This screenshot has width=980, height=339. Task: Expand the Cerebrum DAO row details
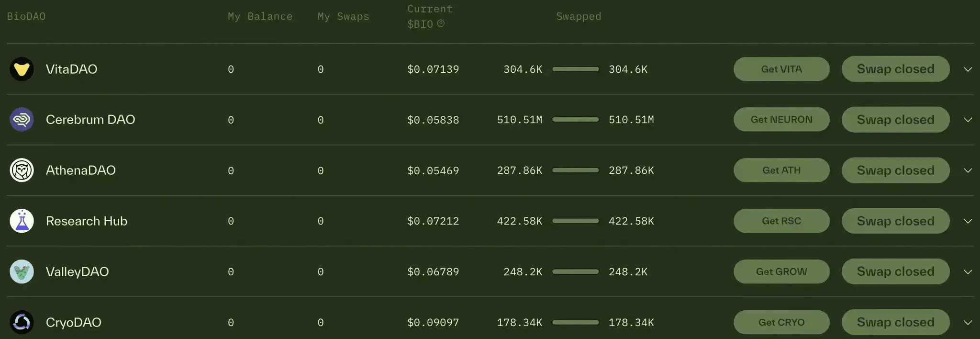[x=968, y=120]
